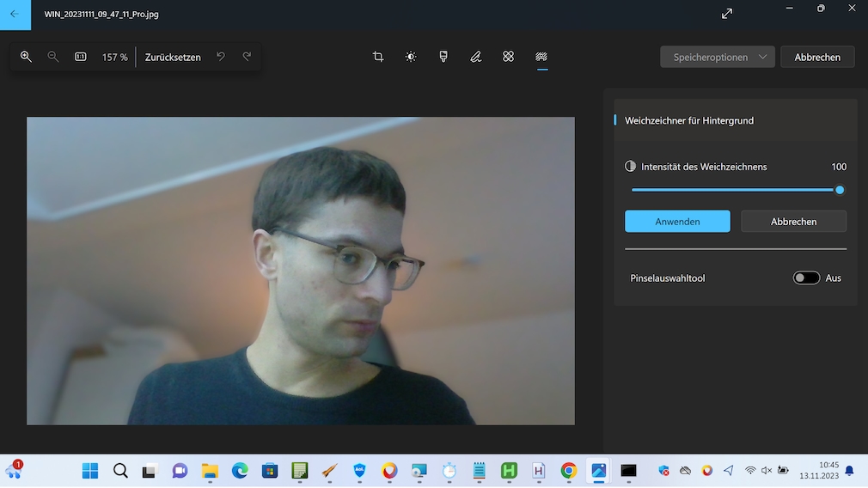The image size is (868, 488).
Task: Go back with the arrow button
Action: coord(15,15)
